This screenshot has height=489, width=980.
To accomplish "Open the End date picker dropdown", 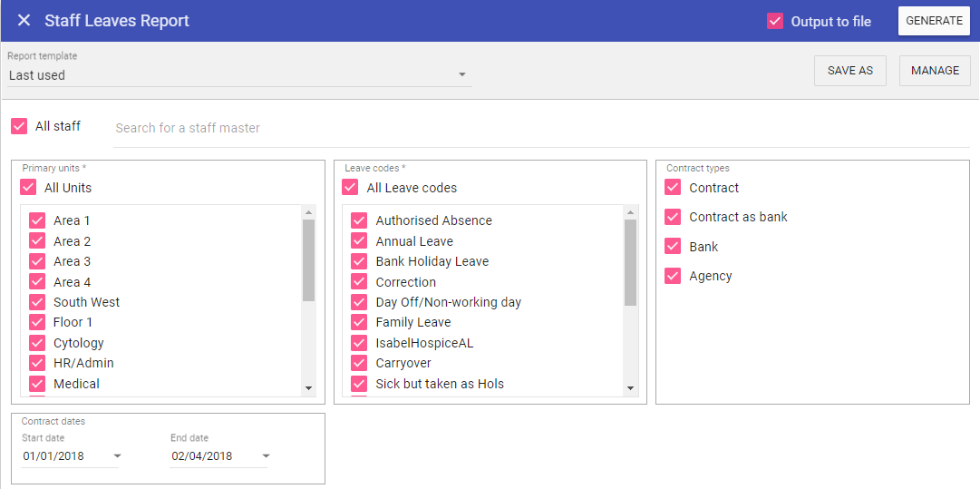I will point(266,456).
